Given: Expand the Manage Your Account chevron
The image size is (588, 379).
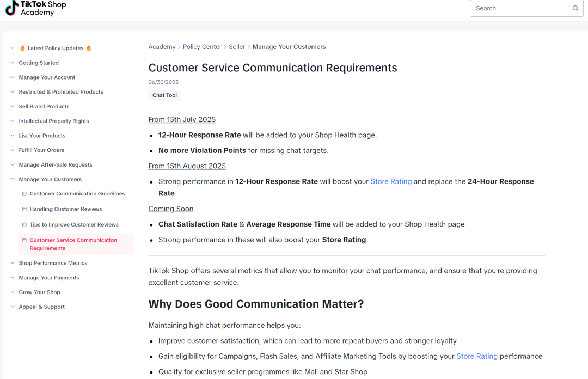Looking at the screenshot, I should 13,77.
